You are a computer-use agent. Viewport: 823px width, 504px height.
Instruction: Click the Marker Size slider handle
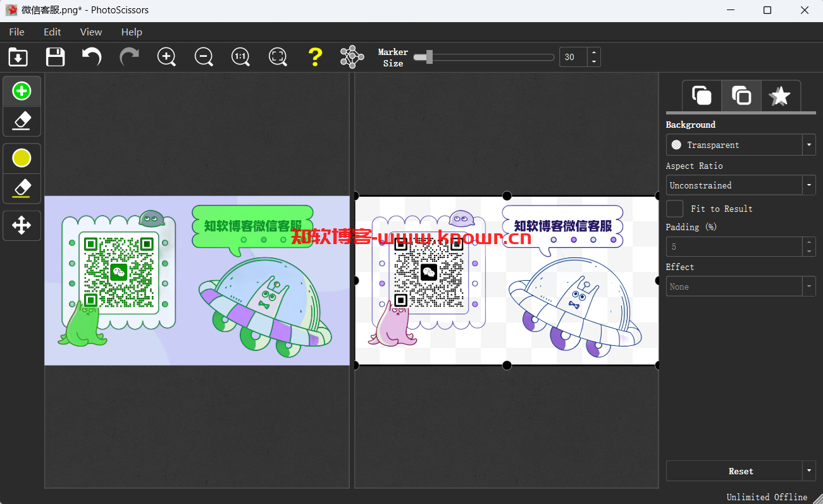point(429,57)
